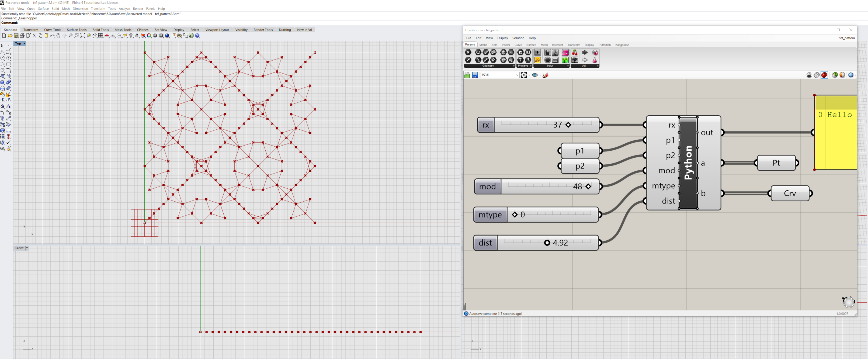Click the Undo arrow in Rhino toolbar
Screen dimensions: 868x359
click(52, 36)
